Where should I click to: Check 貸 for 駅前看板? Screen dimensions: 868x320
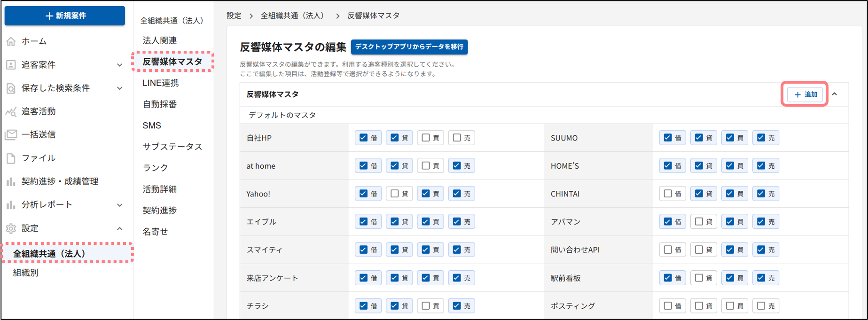pyautogui.click(x=699, y=278)
